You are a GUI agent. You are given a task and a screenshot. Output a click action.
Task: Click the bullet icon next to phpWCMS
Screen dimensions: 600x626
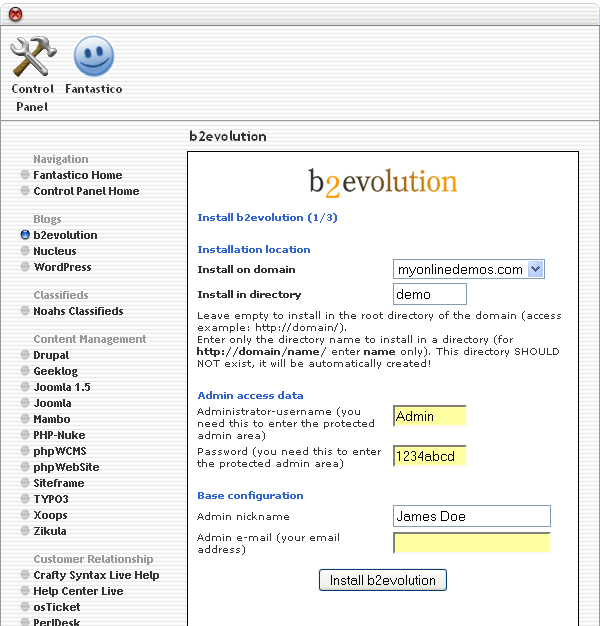(25, 451)
